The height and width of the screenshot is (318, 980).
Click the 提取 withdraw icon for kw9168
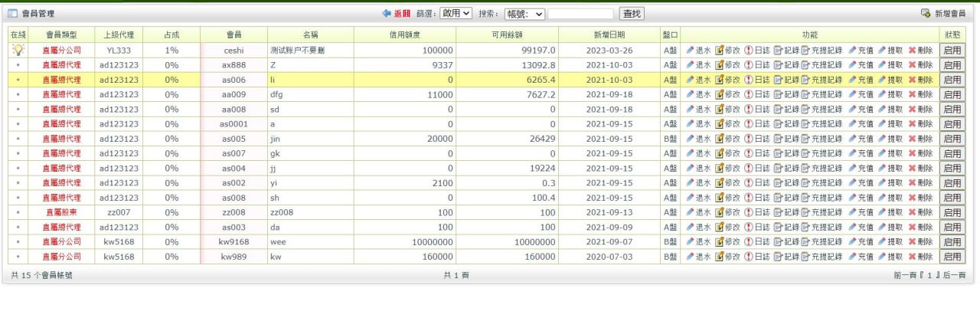(x=882, y=242)
